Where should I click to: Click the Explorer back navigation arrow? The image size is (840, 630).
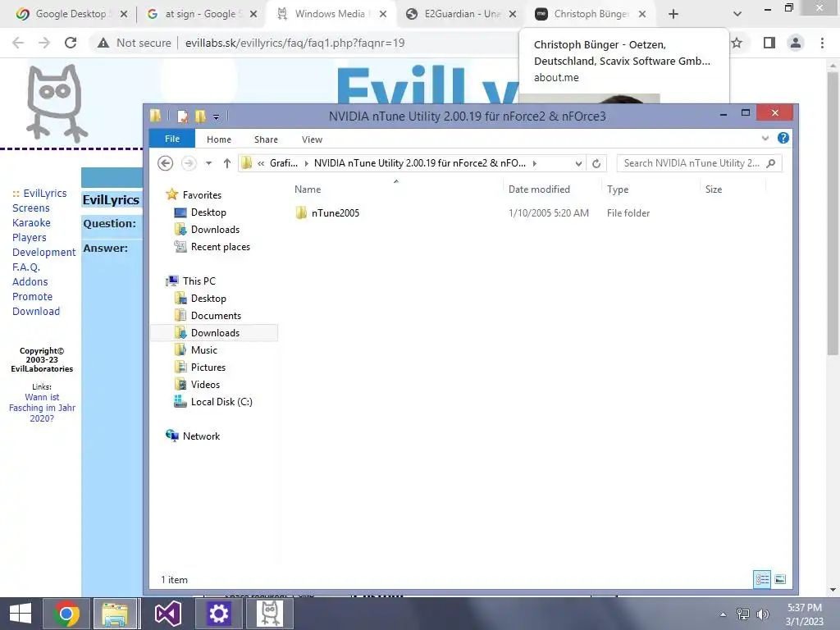[x=166, y=163]
